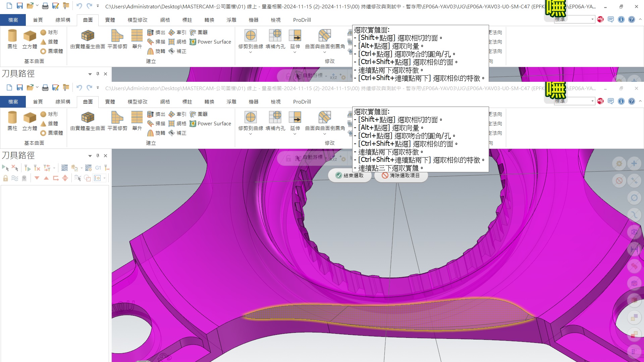The image size is (644, 362).
Task: Open the 轉換 tab in the upper ribbon copy
Action: (x=209, y=20)
